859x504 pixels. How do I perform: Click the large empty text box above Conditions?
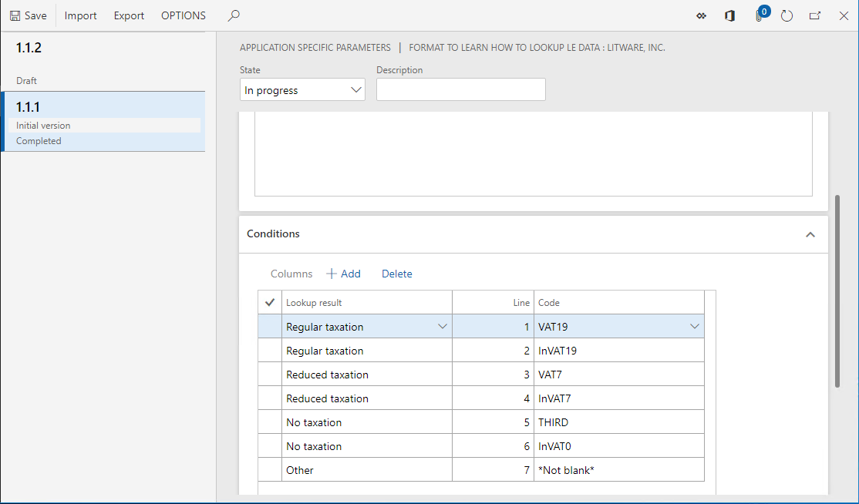533,154
